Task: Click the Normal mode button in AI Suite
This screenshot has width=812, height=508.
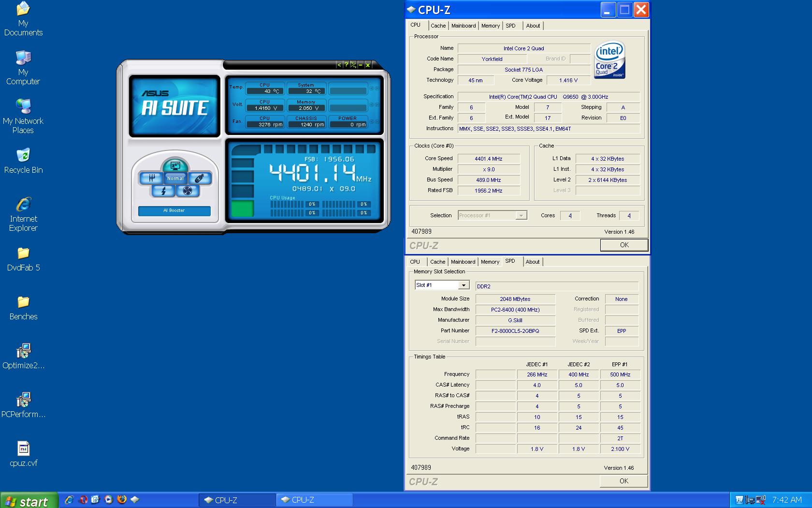Action: coord(175,179)
